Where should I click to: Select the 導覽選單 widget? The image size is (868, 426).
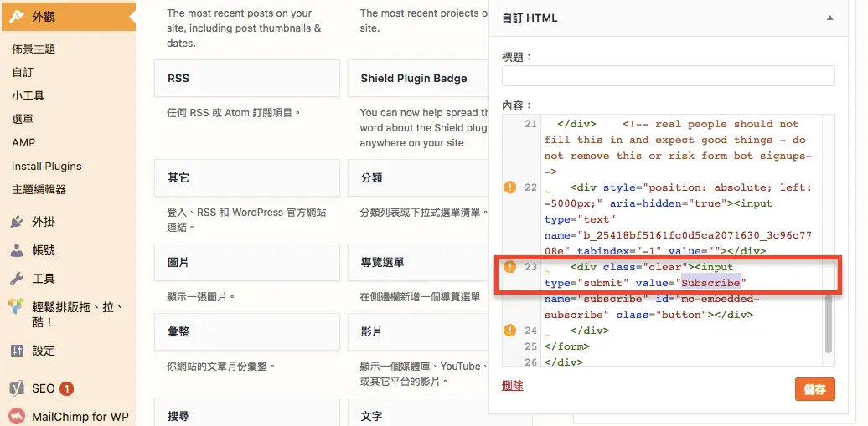coord(418,262)
